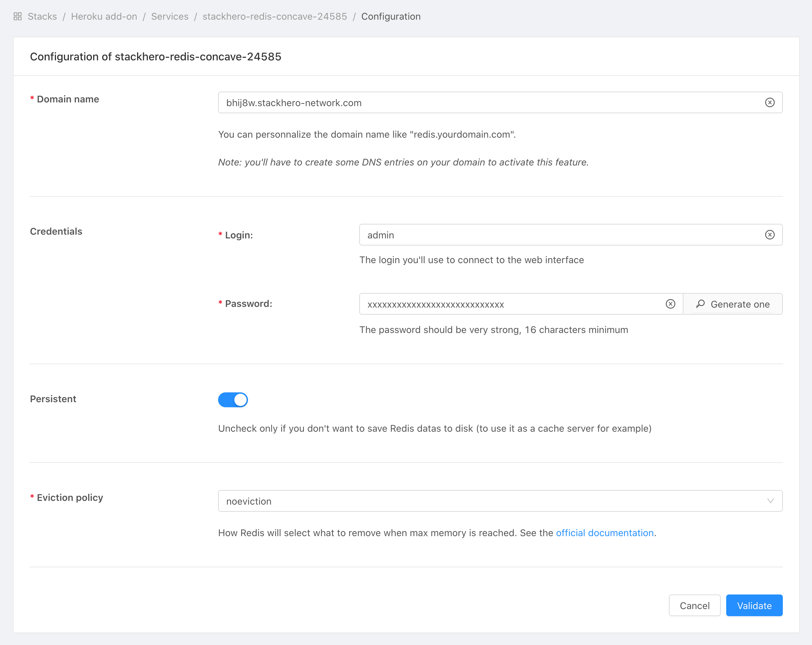The width and height of the screenshot is (812, 645).
Task: Click the Heroku add-on breadcrumb item
Action: point(106,17)
